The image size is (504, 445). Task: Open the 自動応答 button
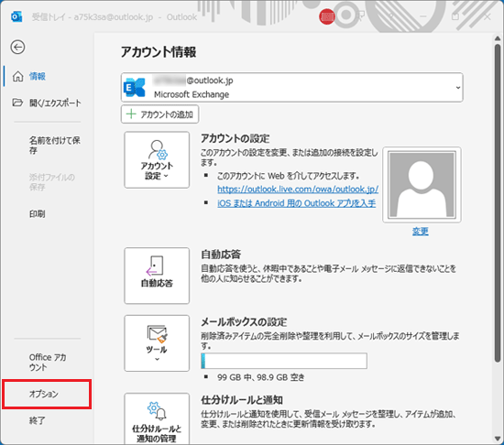point(157,276)
